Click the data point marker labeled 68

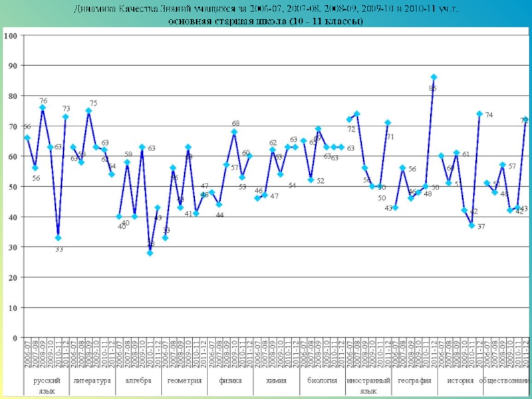click(234, 132)
